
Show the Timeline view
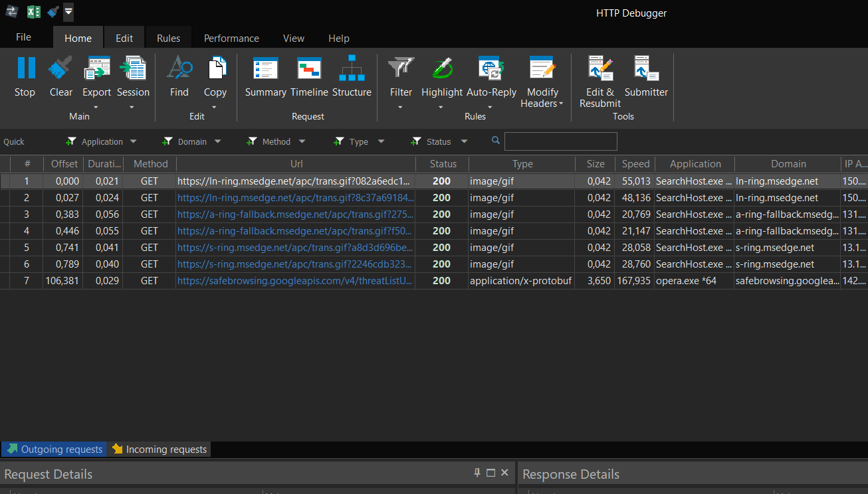(x=309, y=69)
